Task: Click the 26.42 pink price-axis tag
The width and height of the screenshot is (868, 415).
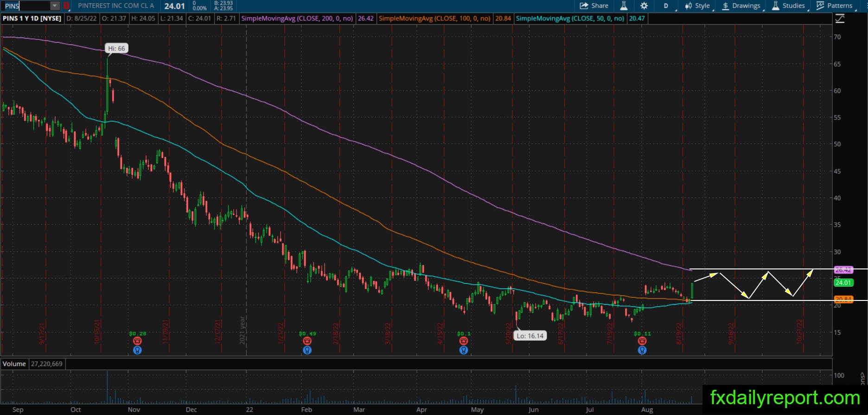Action: 843,270
